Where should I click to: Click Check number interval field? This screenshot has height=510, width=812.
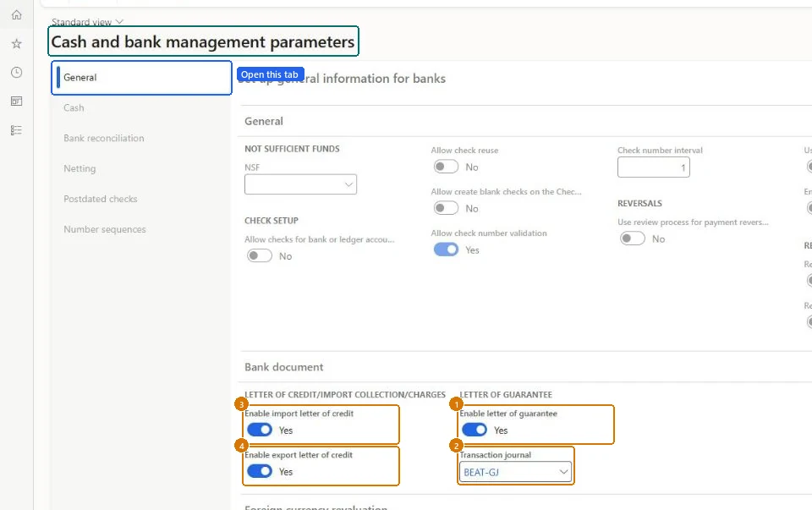pyautogui.click(x=654, y=167)
